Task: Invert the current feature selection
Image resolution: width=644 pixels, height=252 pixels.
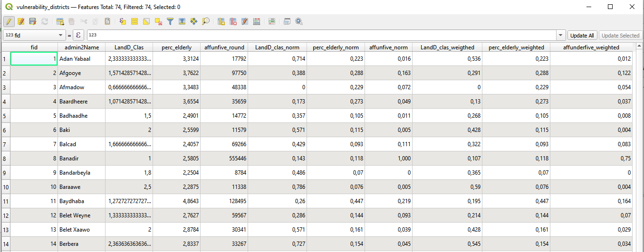Action: pyautogui.click(x=146, y=21)
